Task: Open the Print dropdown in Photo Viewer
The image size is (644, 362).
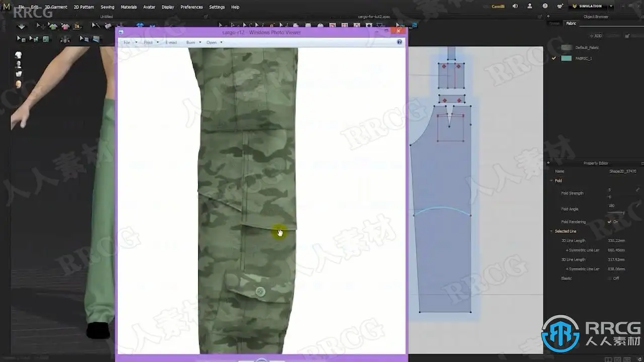Action: [x=151, y=42]
